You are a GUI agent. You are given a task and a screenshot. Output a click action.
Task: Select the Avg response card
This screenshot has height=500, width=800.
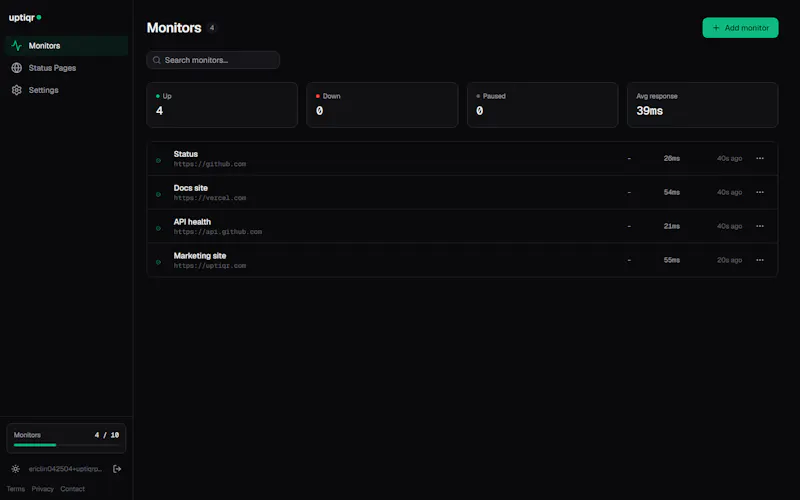pos(703,105)
